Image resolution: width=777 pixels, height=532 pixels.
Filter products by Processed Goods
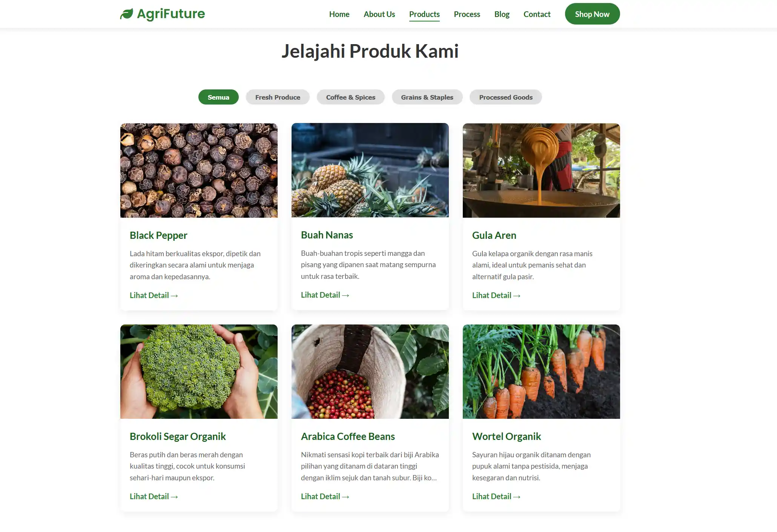(506, 97)
